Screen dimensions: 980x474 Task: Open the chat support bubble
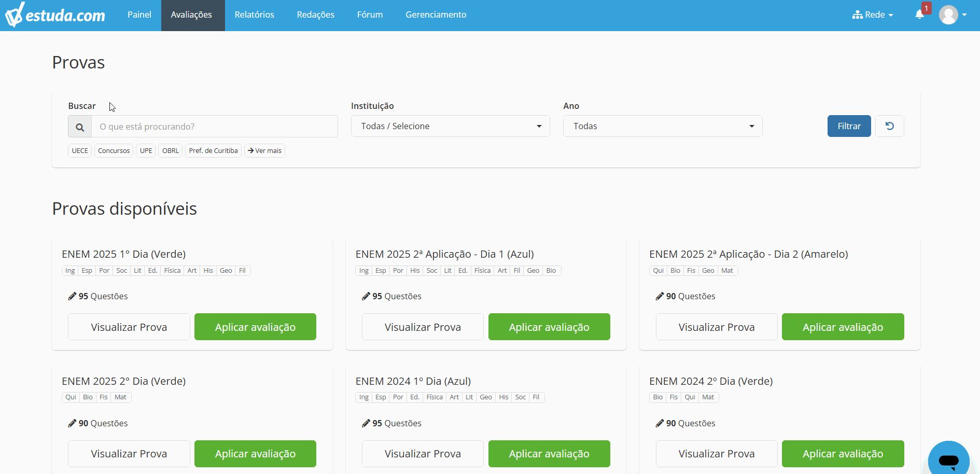949,458
